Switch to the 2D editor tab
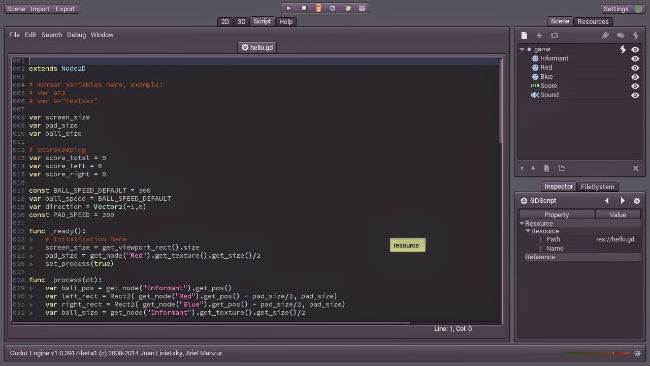650x366 pixels. point(225,22)
